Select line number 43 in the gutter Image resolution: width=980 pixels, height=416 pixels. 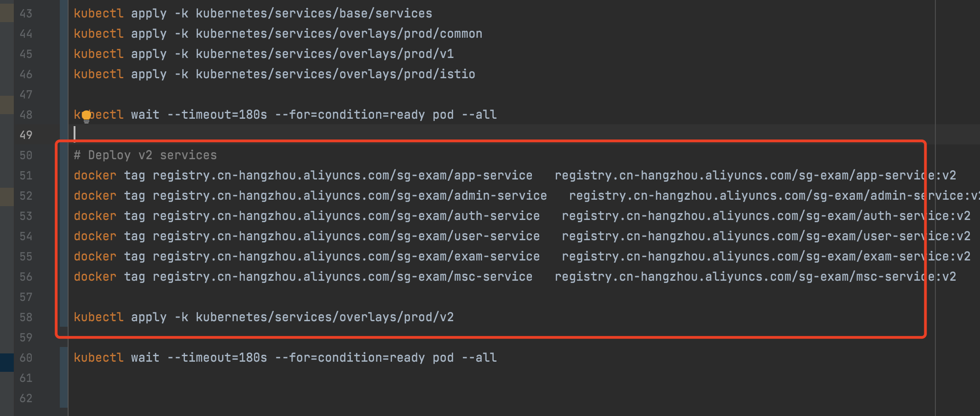[26, 13]
